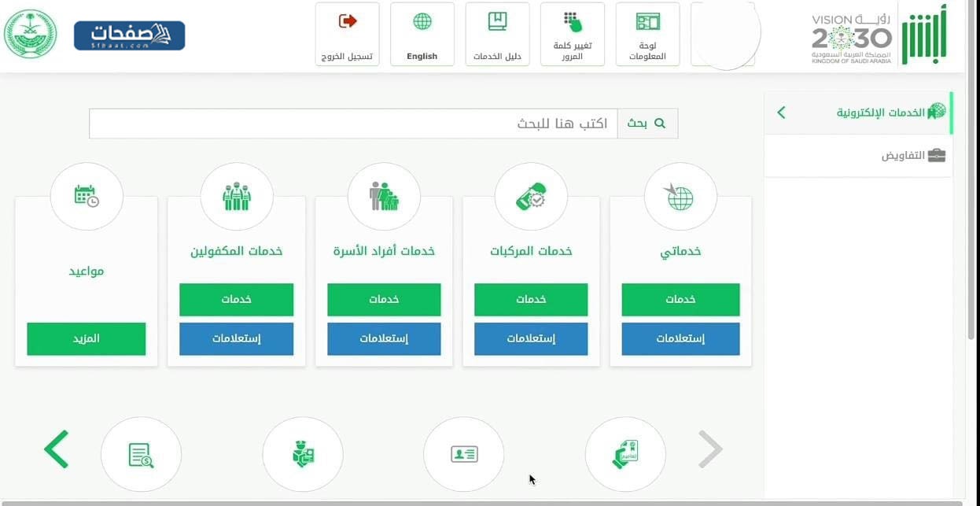Click the green left carousel arrow

click(x=57, y=449)
